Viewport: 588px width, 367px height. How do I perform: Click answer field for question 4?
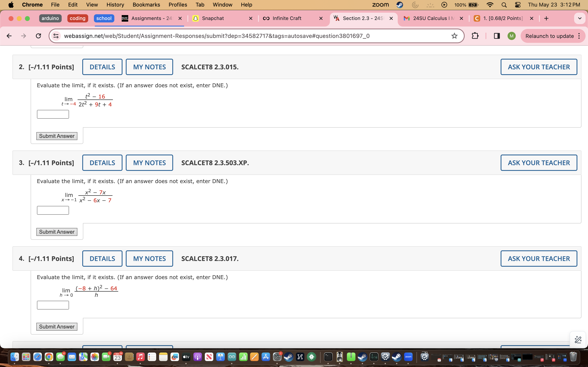(x=53, y=305)
